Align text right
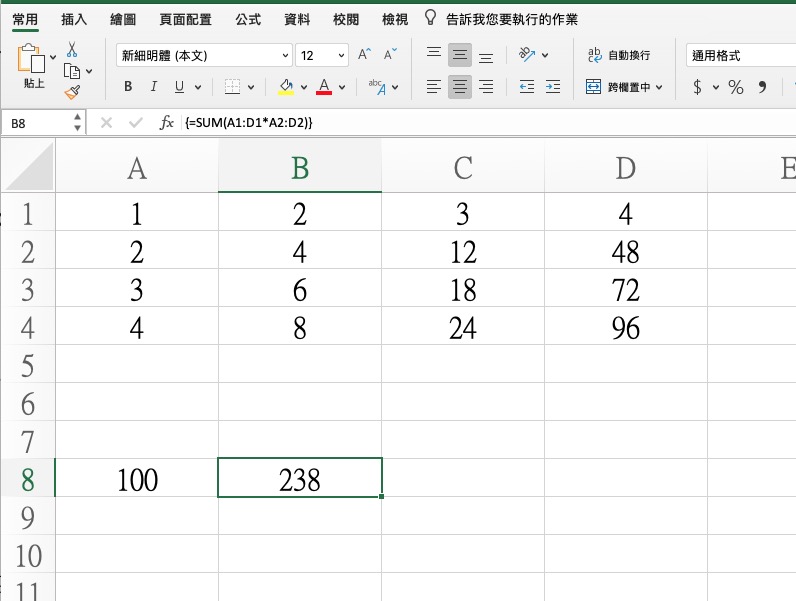Viewport: 796px width, 601px height. pyautogui.click(x=486, y=87)
